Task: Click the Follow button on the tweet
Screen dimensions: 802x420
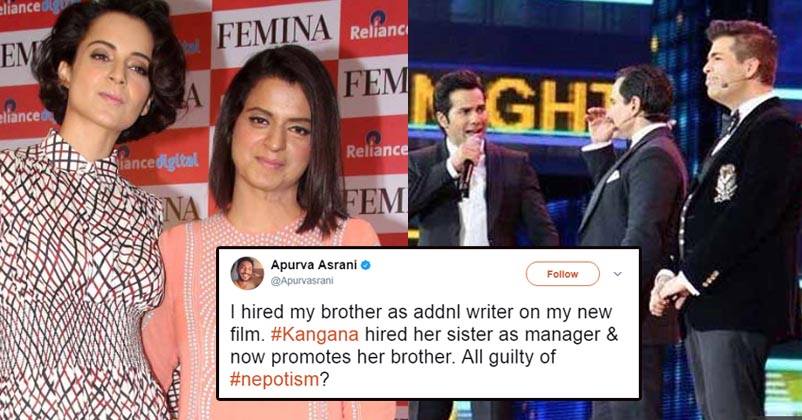Action: (x=563, y=274)
